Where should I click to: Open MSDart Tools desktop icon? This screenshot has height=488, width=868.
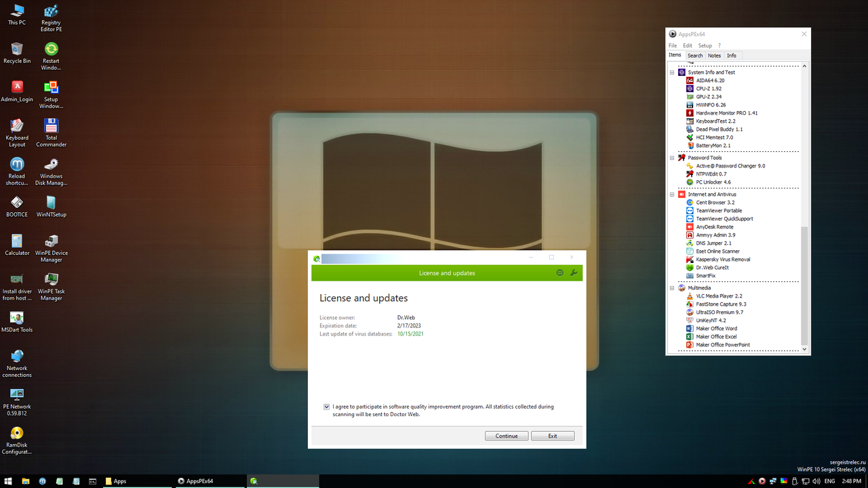point(17,322)
